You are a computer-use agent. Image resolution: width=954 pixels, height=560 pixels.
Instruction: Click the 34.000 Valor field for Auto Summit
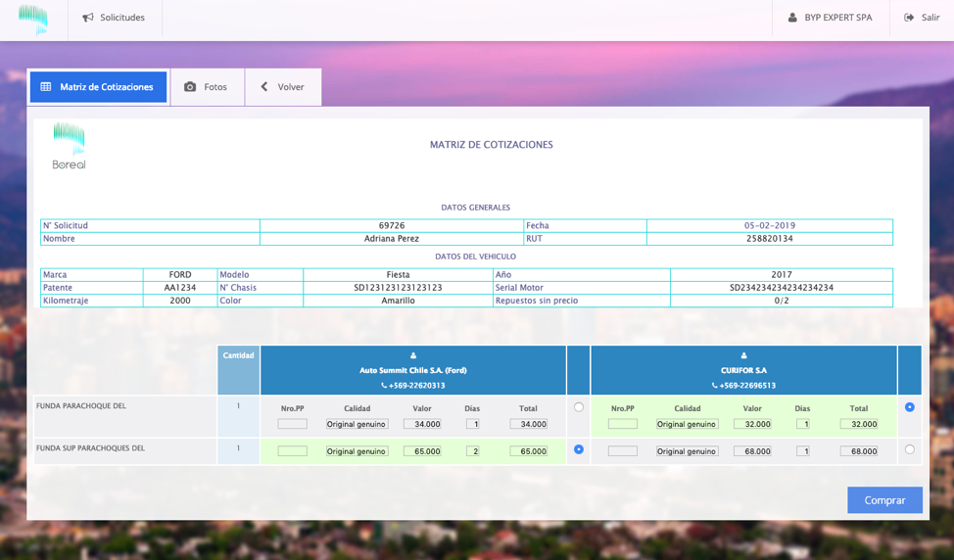[x=422, y=424]
